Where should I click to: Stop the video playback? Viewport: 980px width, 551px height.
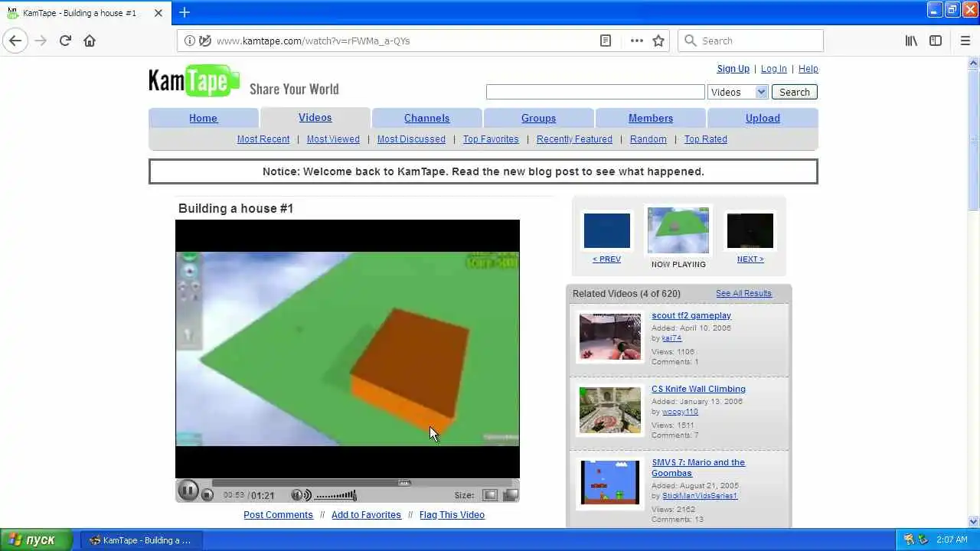pyautogui.click(x=207, y=495)
